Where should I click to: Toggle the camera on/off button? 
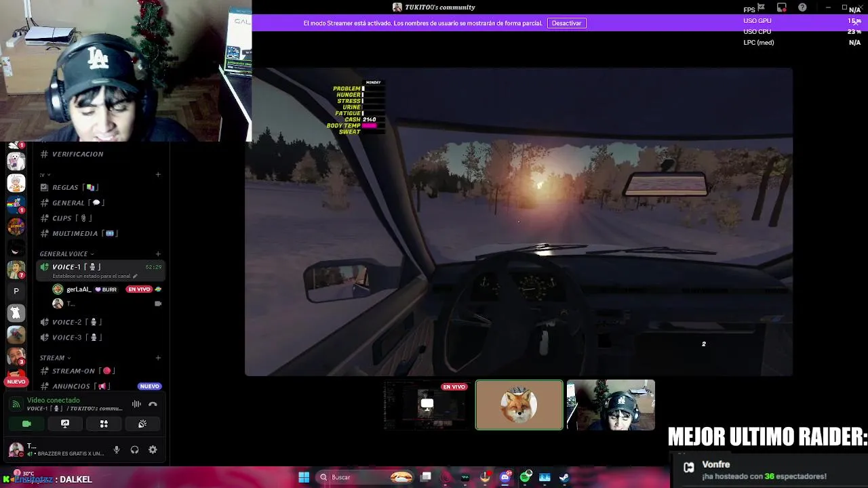(26, 424)
